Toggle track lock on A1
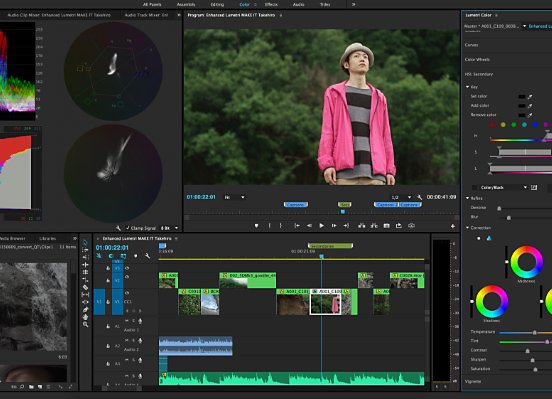 pos(108,326)
